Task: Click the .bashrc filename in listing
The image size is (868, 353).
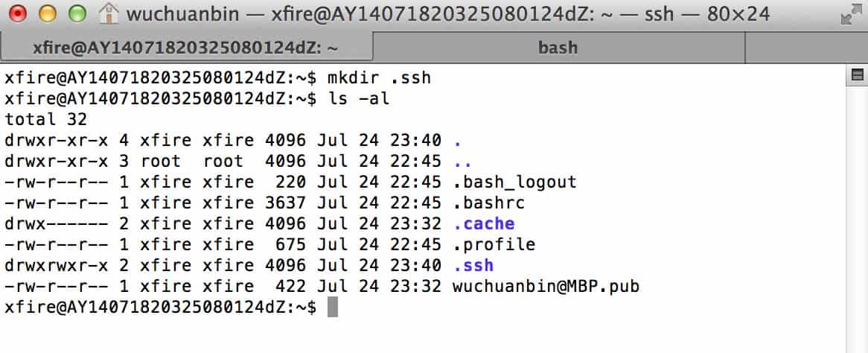Action: 489,203
